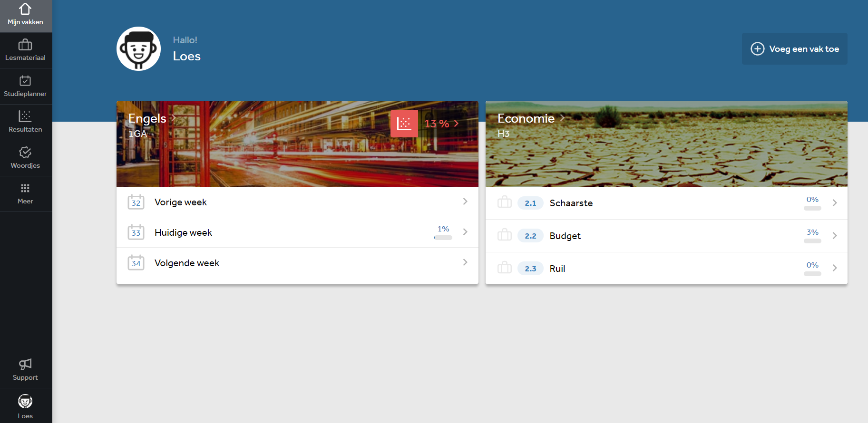This screenshot has height=423, width=868.
Task: Open Support megaphone icon
Action: coord(25,365)
